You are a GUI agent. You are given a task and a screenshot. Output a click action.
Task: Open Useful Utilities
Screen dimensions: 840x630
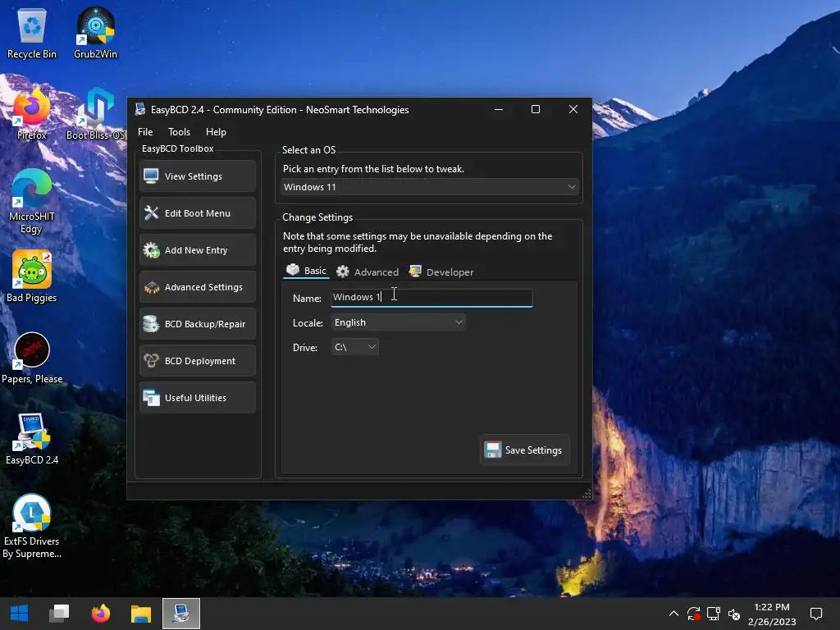click(x=198, y=398)
